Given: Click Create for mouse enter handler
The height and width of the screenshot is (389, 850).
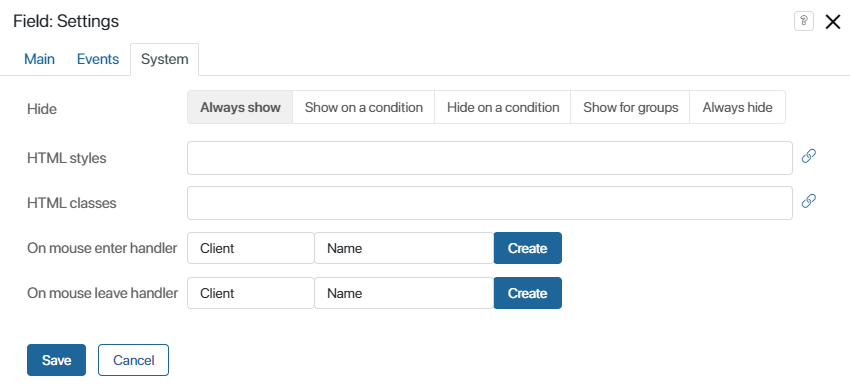Looking at the screenshot, I should tap(527, 248).
